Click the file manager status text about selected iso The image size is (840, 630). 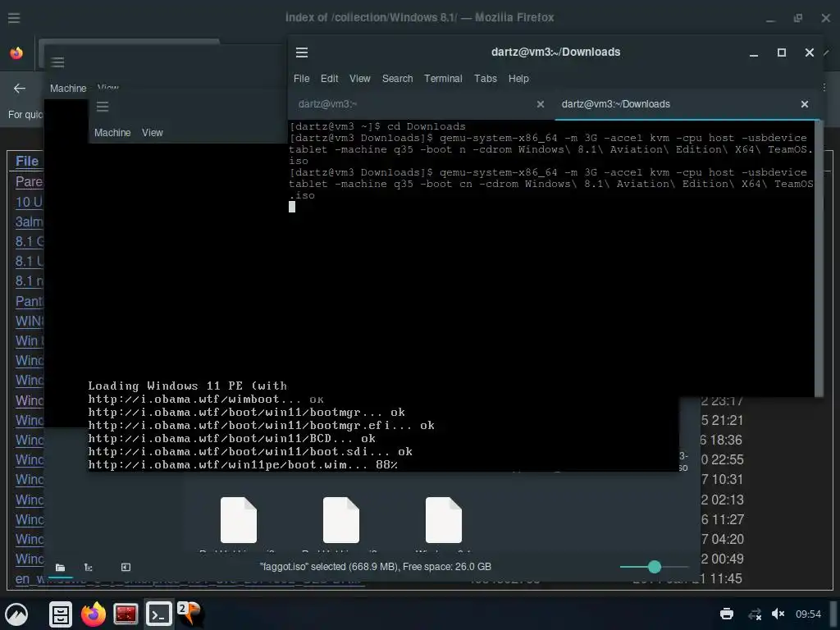[x=376, y=567]
